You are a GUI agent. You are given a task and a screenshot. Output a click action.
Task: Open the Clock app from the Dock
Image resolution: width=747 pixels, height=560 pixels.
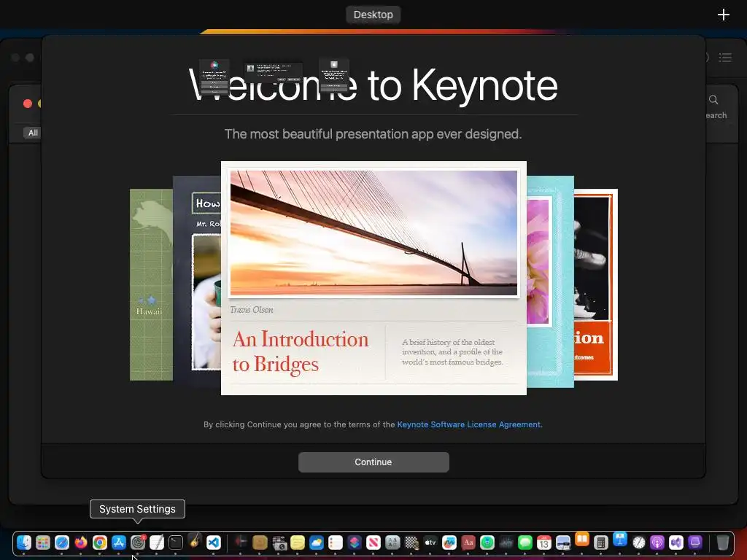click(639, 542)
